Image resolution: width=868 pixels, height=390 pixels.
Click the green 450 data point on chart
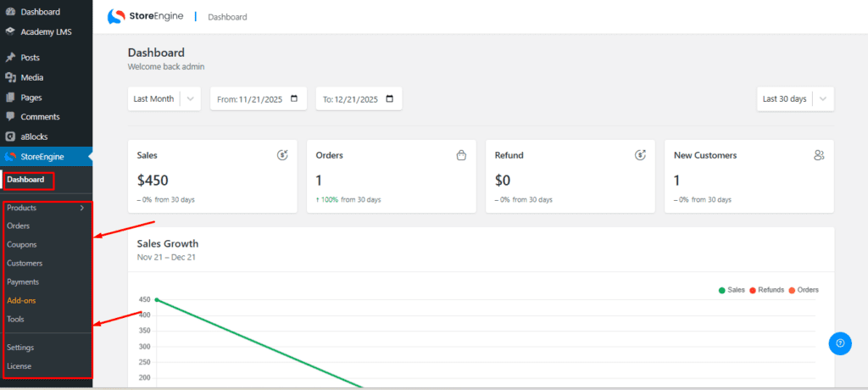point(157,299)
